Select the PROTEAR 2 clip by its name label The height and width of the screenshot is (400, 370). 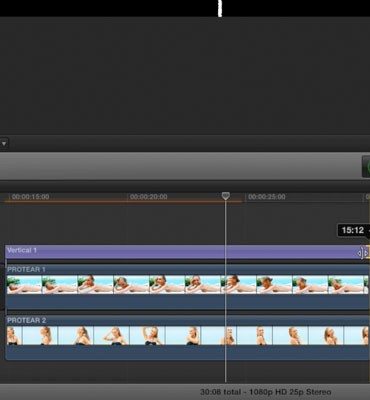(26, 320)
